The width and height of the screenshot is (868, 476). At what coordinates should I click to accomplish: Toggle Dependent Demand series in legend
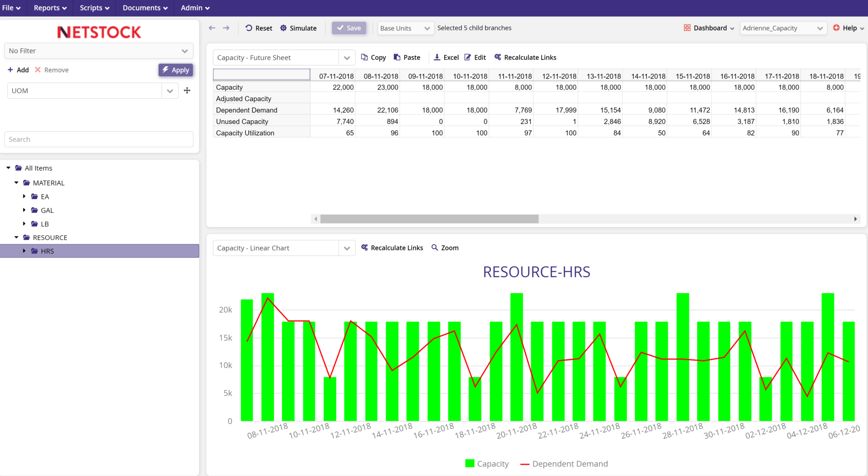pos(564,464)
